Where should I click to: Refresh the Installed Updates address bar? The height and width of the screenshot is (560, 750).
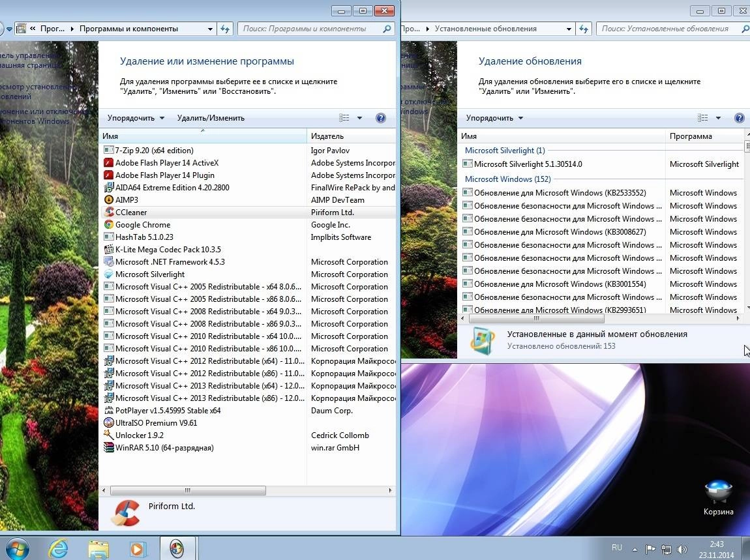[584, 29]
